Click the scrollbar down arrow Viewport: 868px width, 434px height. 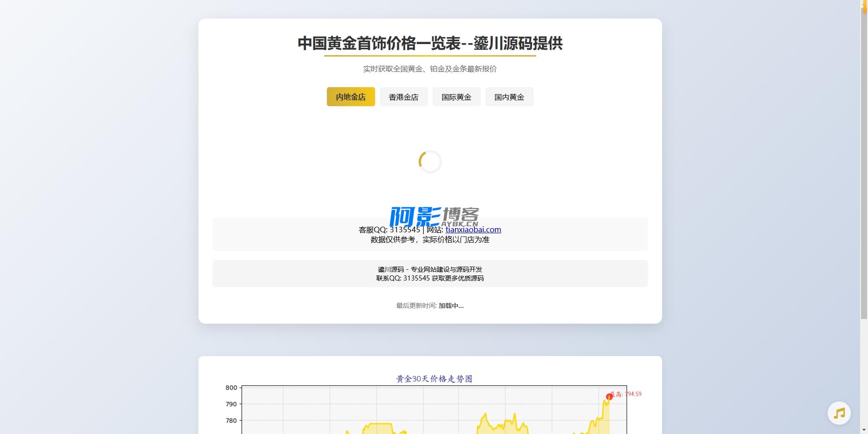coord(864,430)
